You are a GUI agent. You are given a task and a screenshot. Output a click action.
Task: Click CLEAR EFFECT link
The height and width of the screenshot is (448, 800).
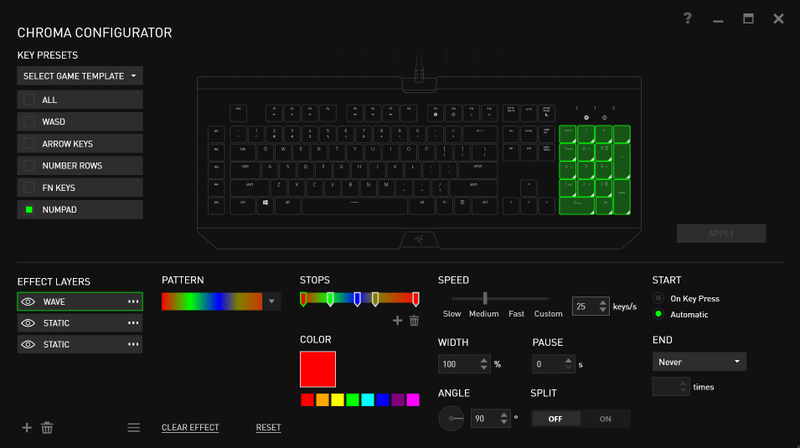click(x=190, y=428)
